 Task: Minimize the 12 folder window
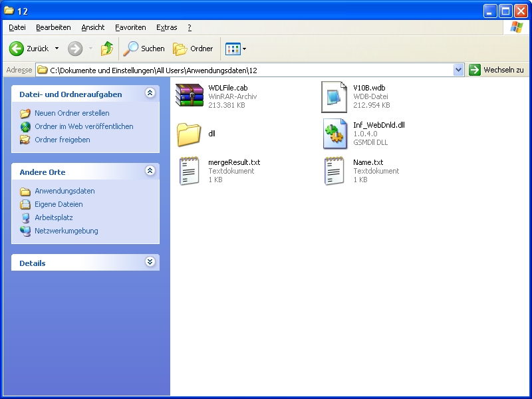point(489,11)
